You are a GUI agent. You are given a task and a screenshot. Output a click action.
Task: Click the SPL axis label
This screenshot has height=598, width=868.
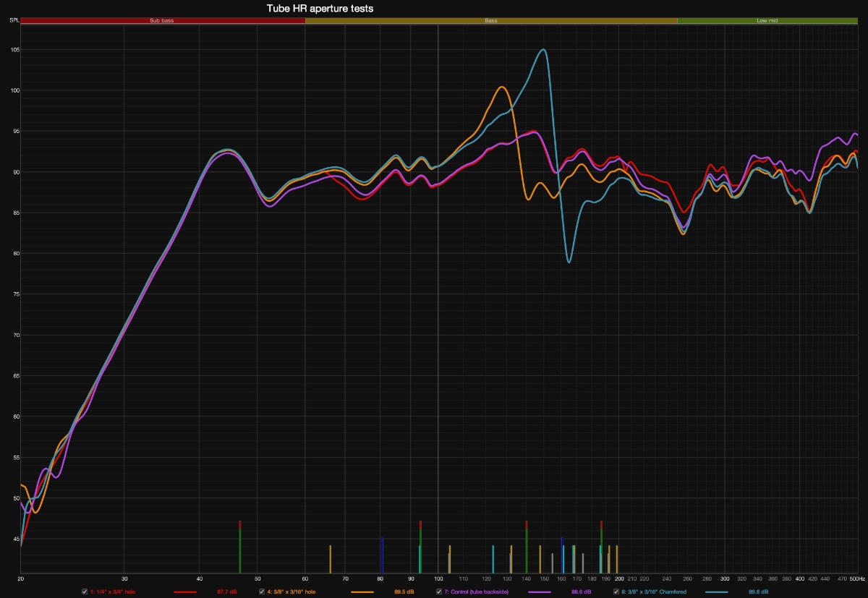[14, 21]
